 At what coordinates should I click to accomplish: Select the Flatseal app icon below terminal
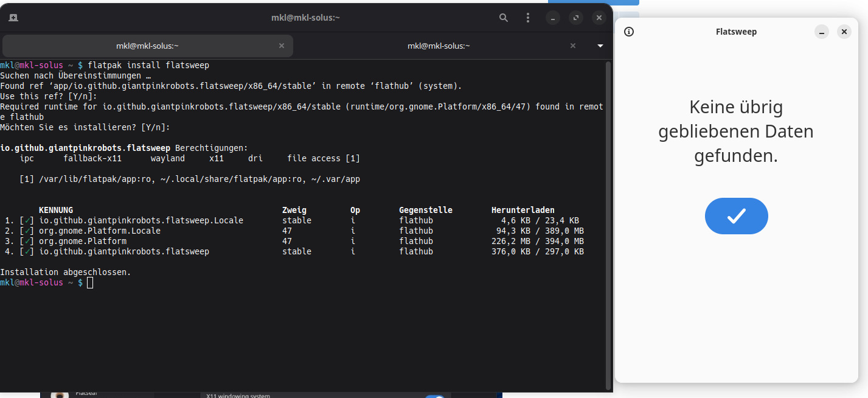[60, 395]
